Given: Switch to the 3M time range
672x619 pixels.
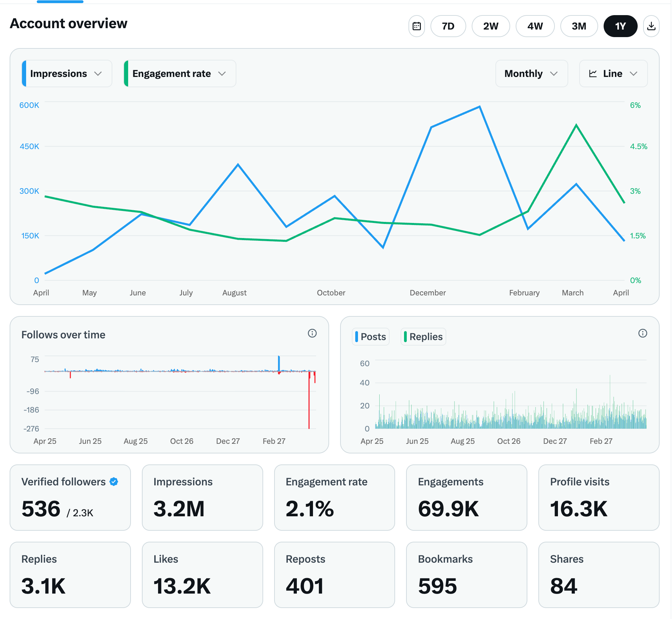Looking at the screenshot, I should [579, 26].
